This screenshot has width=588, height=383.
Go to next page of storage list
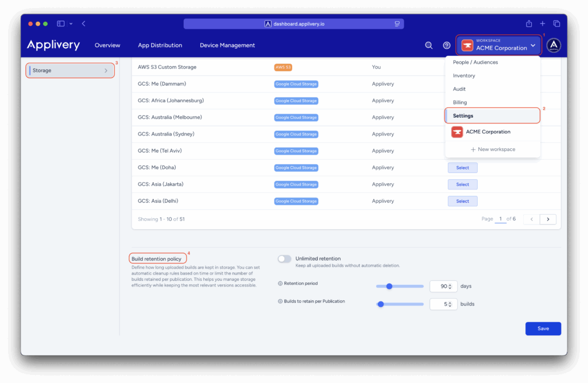(548, 219)
